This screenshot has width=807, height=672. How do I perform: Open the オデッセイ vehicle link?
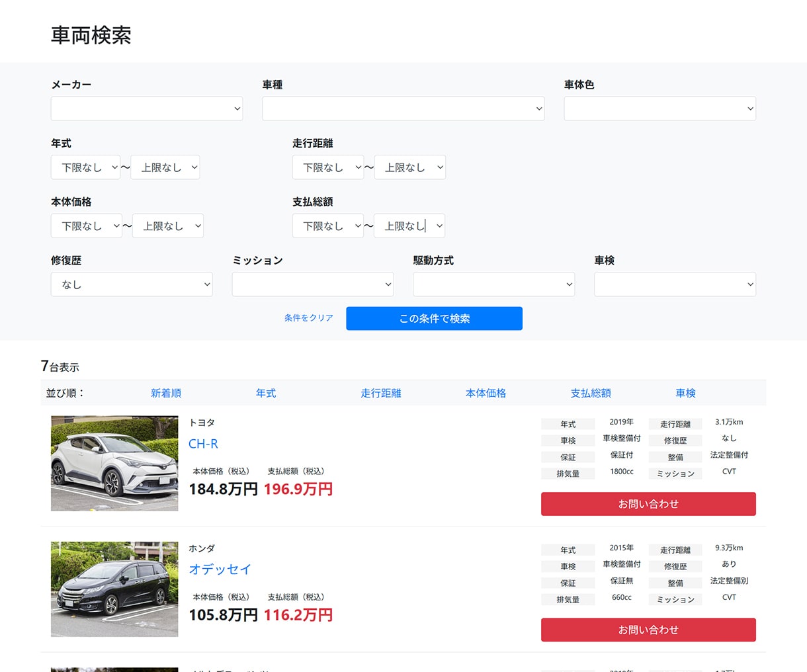[x=220, y=569]
